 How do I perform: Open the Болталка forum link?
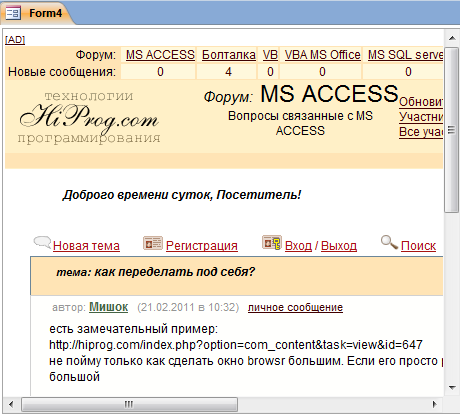tap(229, 55)
